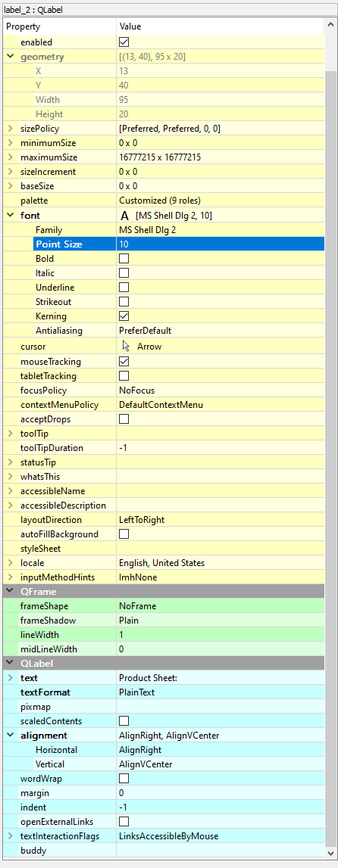The height and width of the screenshot is (868, 338).
Task: Edit the lineWidth value
Action: pos(221,635)
